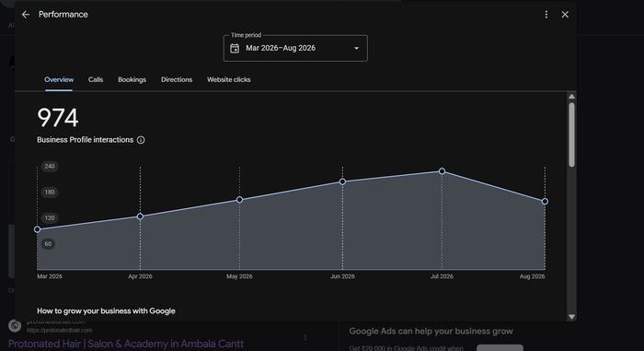Click 'Google Ads can help your business grow'

pyautogui.click(x=431, y=332)
